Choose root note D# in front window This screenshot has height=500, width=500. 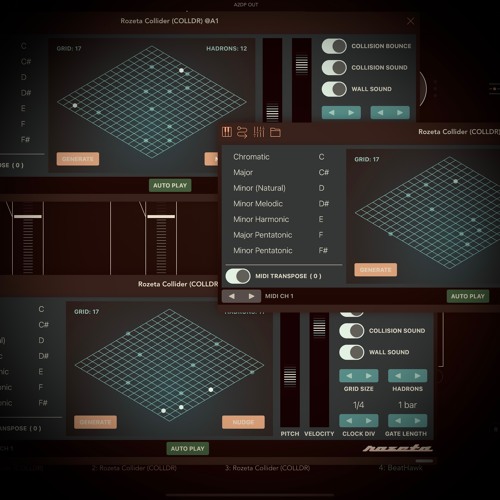[x=323, y=204]
